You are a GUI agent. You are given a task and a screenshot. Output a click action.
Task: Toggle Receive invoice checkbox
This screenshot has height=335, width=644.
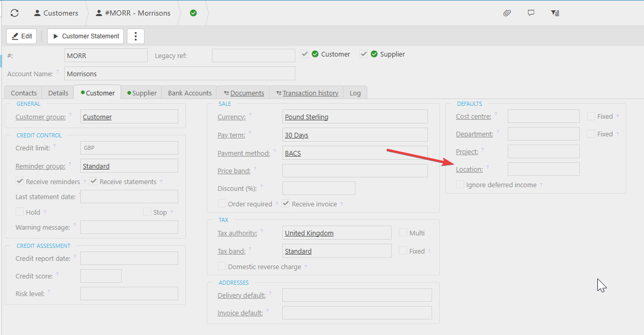point(286,204)
